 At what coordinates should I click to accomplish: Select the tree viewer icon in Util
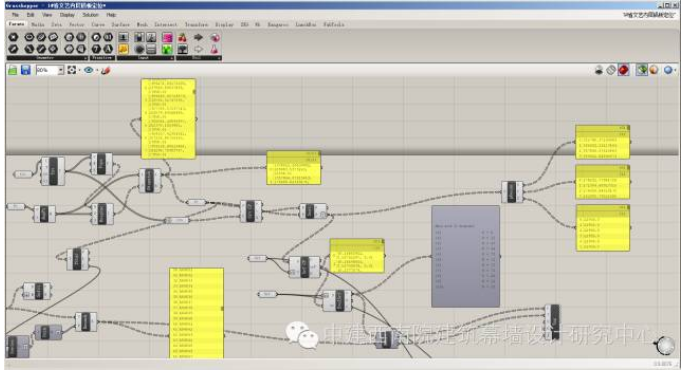[183, 49]
